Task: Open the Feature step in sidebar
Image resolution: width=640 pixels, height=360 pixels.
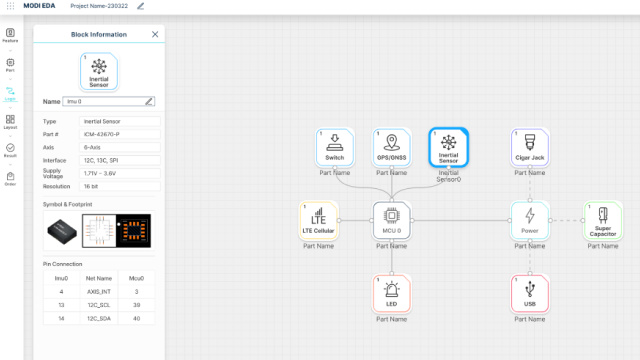Action: pos(10,35)
